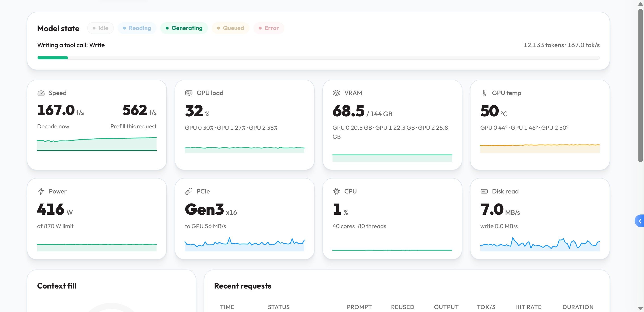This screenshot has width=644, height=312.
Task: Click the VRAM layers icon
Action: click(336, 93)
